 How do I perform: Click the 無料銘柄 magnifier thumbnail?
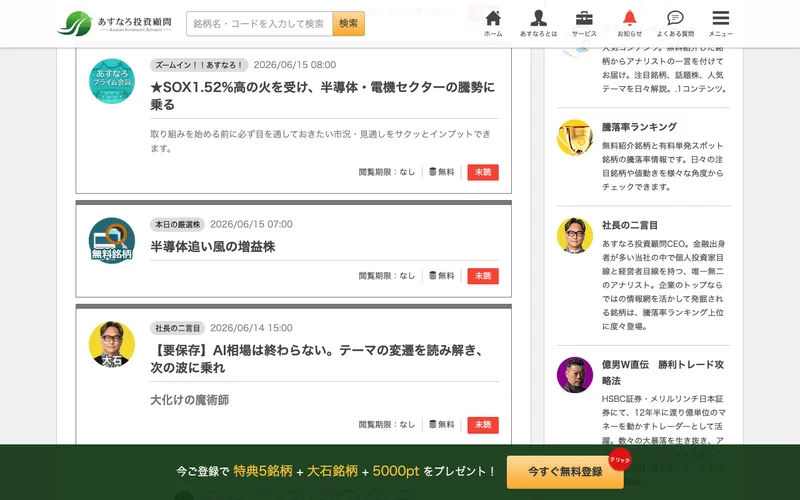pos(112,241)
